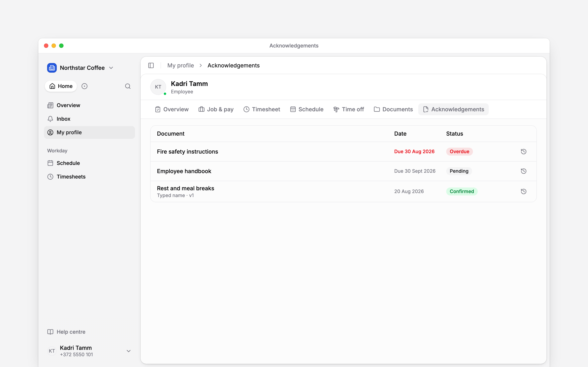Open the Documents tab
The height and width of the screenshot is (367, 588).
click(x=393, y=109)
